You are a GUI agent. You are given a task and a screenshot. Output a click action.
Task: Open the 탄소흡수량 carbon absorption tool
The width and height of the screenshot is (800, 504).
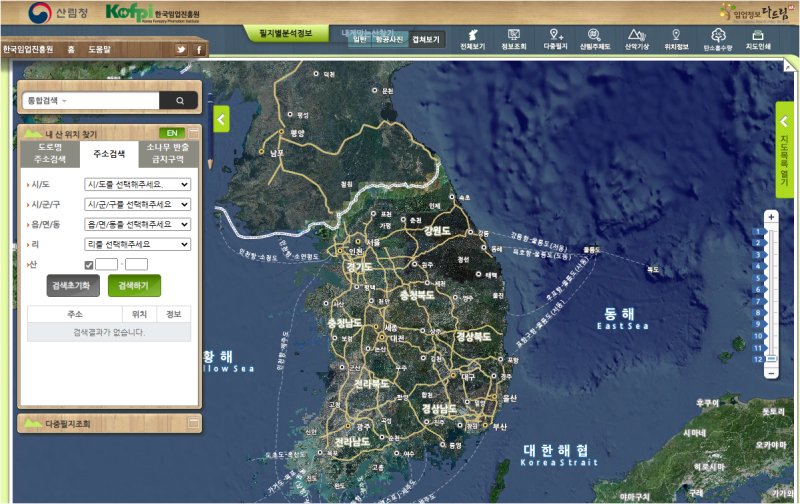point(718,40)
